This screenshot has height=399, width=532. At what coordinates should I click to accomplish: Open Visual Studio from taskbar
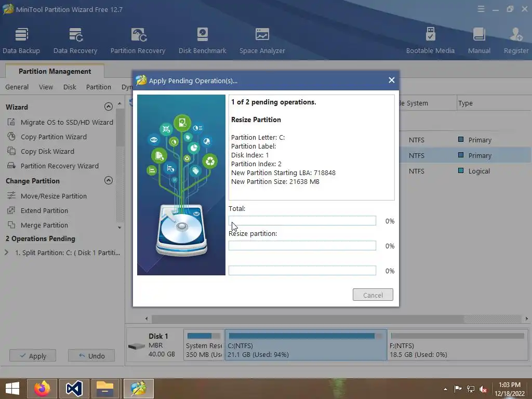74,389
